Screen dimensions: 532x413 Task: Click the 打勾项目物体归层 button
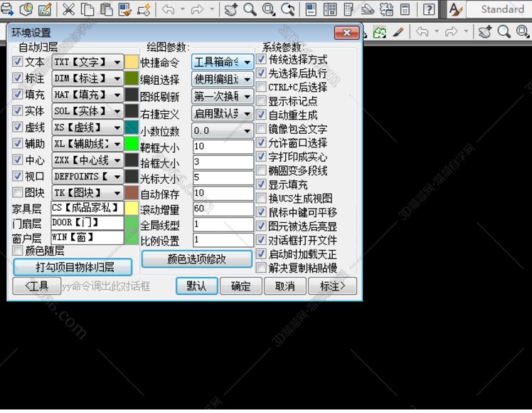coord(73,267)
